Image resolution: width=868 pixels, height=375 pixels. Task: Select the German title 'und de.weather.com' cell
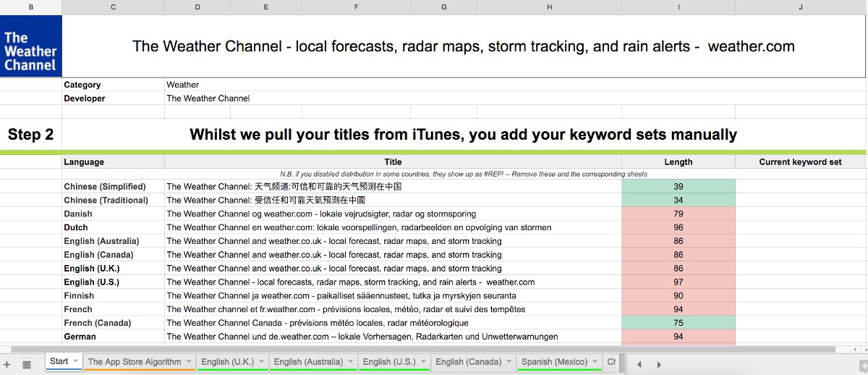coord(393,337)
